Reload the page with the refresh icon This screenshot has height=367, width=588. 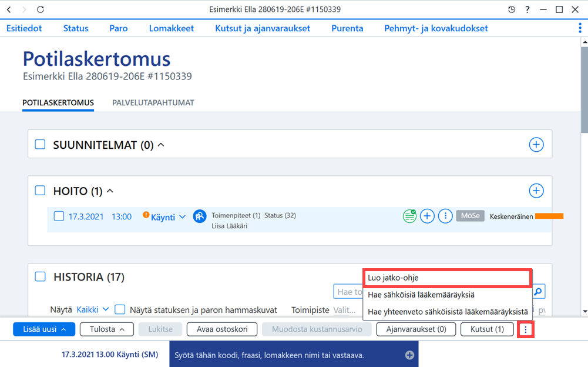click(41, 10)
